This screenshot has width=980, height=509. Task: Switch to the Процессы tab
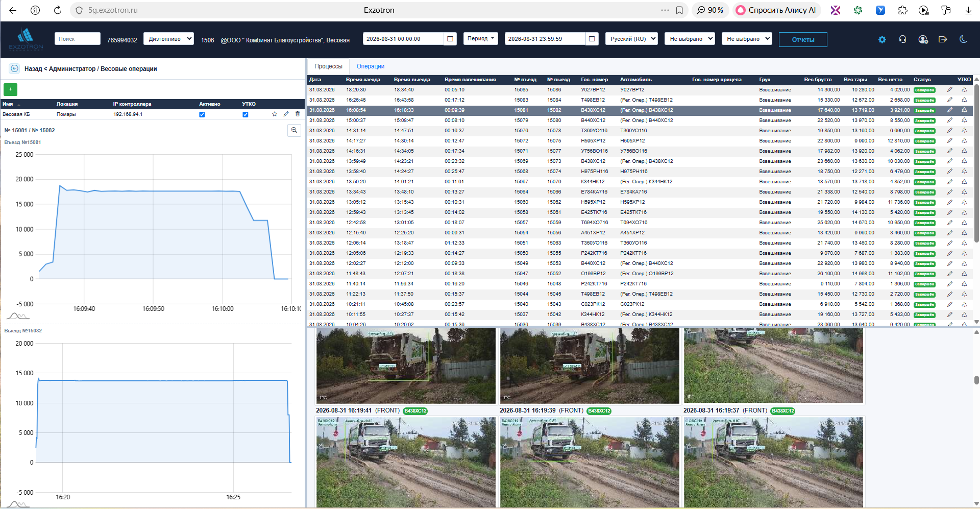pyautogui.click(x=328, y=66)
